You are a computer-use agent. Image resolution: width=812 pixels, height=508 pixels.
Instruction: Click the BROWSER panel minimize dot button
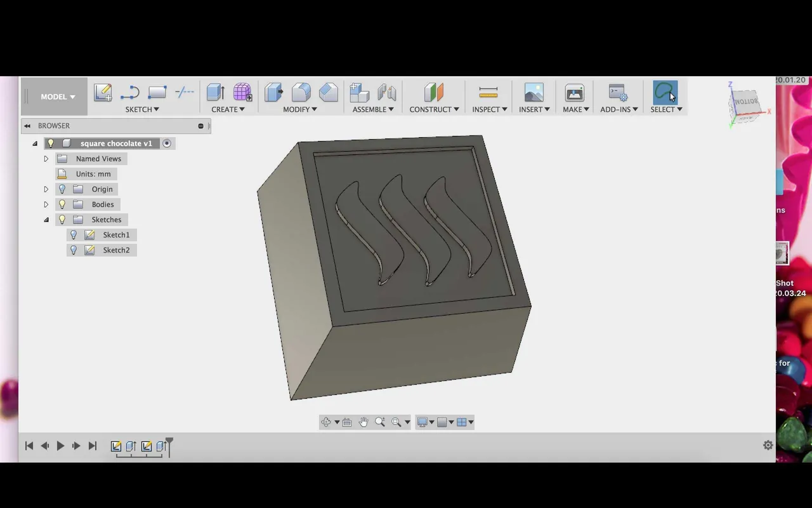click(201, 126)
